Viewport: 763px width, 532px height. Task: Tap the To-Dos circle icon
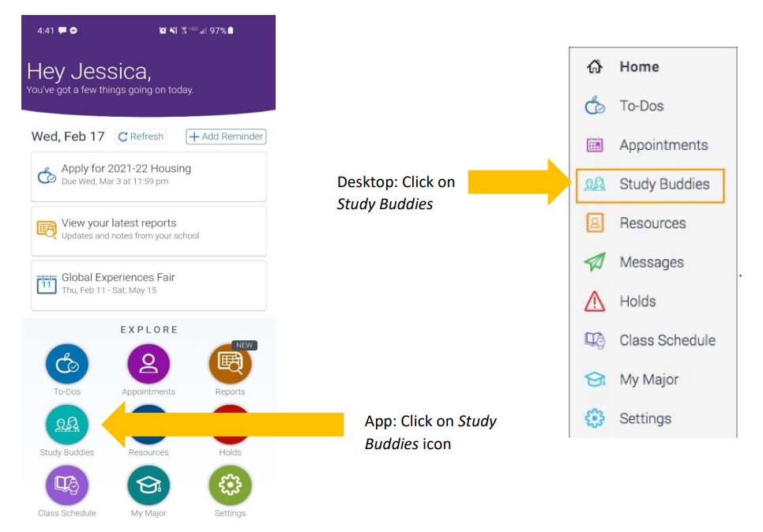click(67, 364)
